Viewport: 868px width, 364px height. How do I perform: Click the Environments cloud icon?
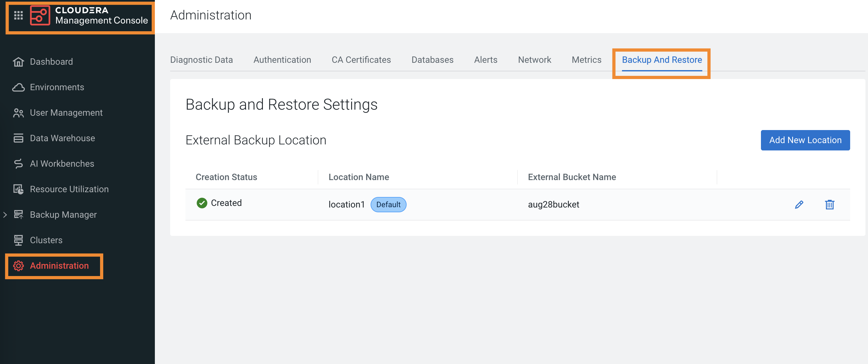(x=18, y=87)
